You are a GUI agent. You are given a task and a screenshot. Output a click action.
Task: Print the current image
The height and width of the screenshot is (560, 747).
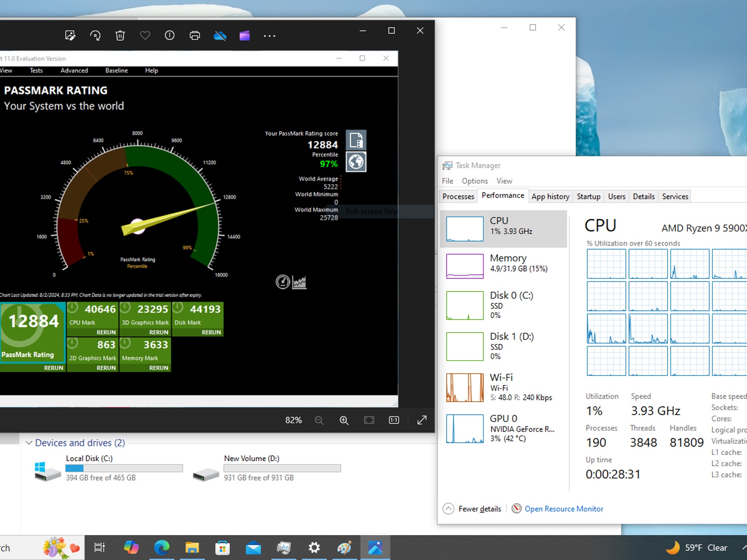[194, 35]
